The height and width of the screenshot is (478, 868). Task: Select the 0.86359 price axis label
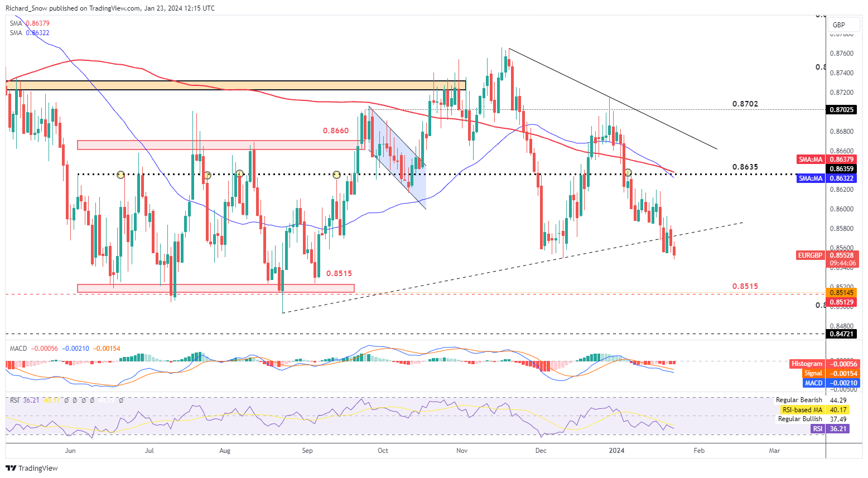[842, 169]
